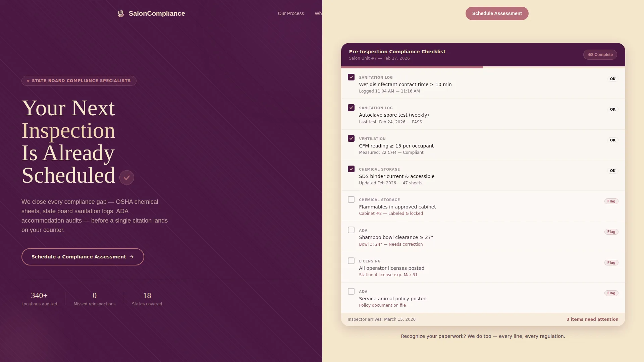Screen dimensions: 644x362
Task: Click the SalonCompliance logo icon
Action: 121,13
